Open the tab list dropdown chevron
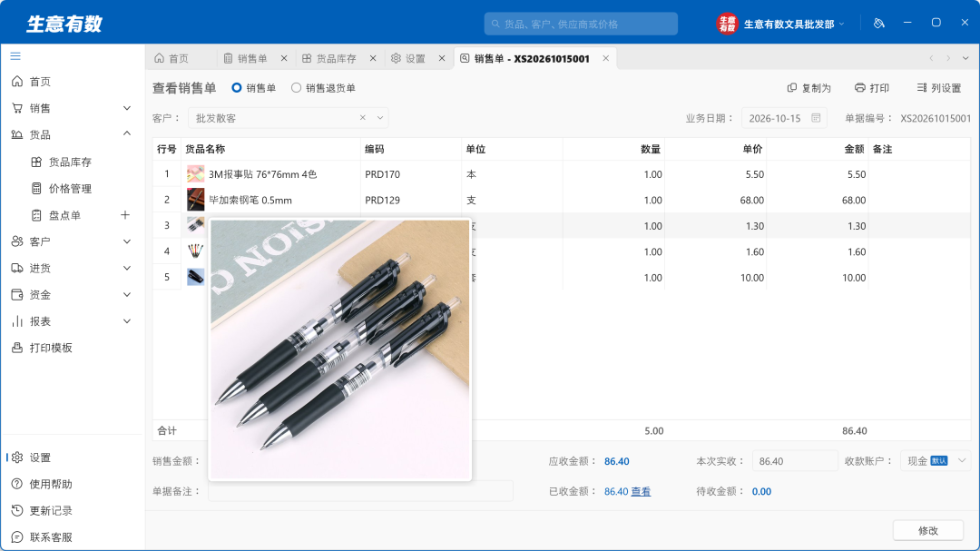980x551 pixels. 965,58
